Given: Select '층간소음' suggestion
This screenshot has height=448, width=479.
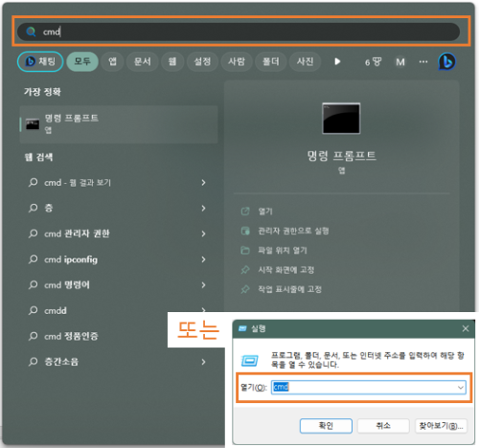Looking at the screenshot, I should pyautogui.click(x=61, y=362).
